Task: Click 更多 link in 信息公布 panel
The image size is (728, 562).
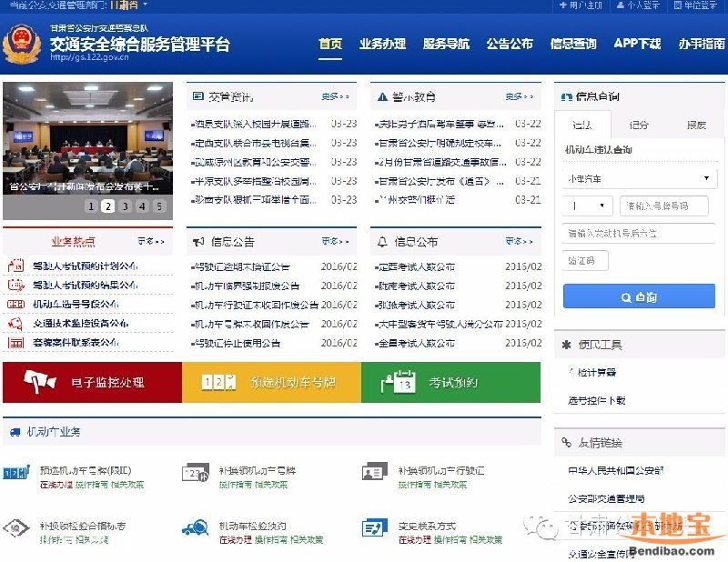Action: pyautogui.click(x=520, y=241)
